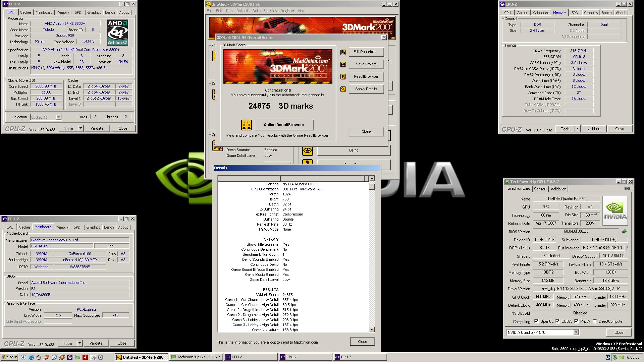The height and width of the screenshot is (362, 644).
Task: Open Graphics tab in Mainboard CPU-Z window
Action: click(93, 227)
